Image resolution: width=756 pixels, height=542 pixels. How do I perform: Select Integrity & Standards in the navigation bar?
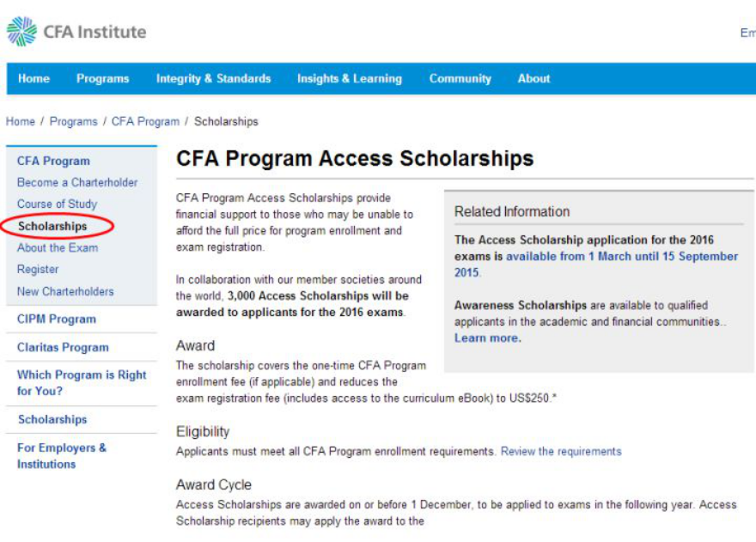(213, 78)
